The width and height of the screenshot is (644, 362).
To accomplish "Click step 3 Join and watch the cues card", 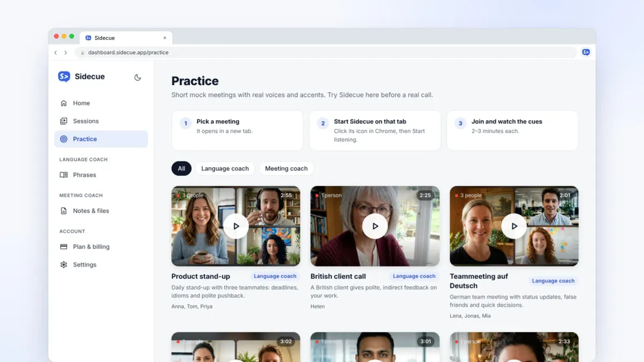I will point(513,130).
